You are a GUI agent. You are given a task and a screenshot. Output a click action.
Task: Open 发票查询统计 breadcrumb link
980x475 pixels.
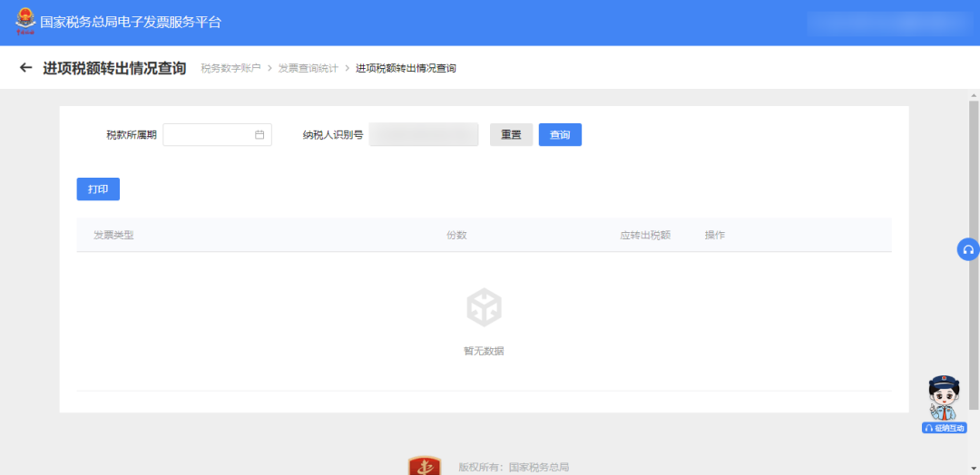(x=309, y=68)
